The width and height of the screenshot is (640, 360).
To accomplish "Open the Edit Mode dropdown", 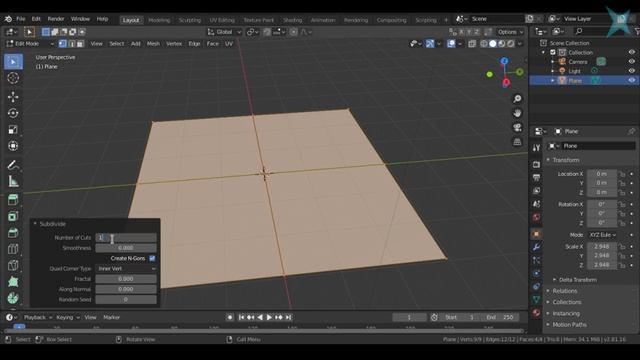I will coord(30,44).
